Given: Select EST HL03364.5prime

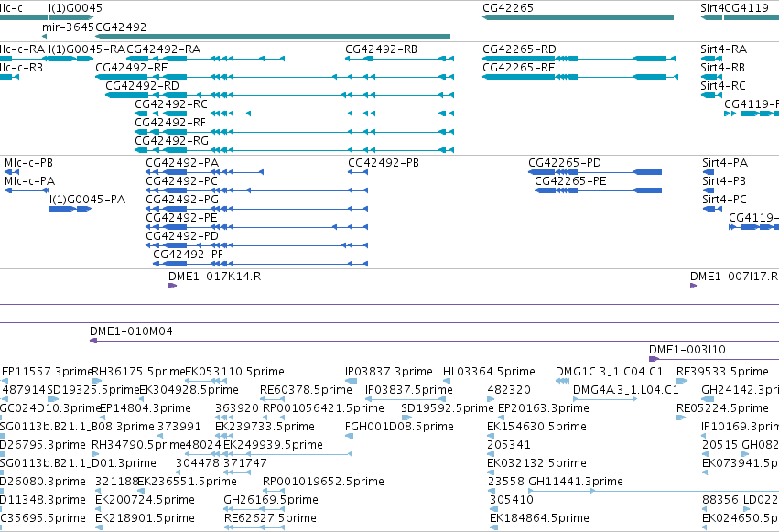Looking at the screenshot, I should point(447,381).
